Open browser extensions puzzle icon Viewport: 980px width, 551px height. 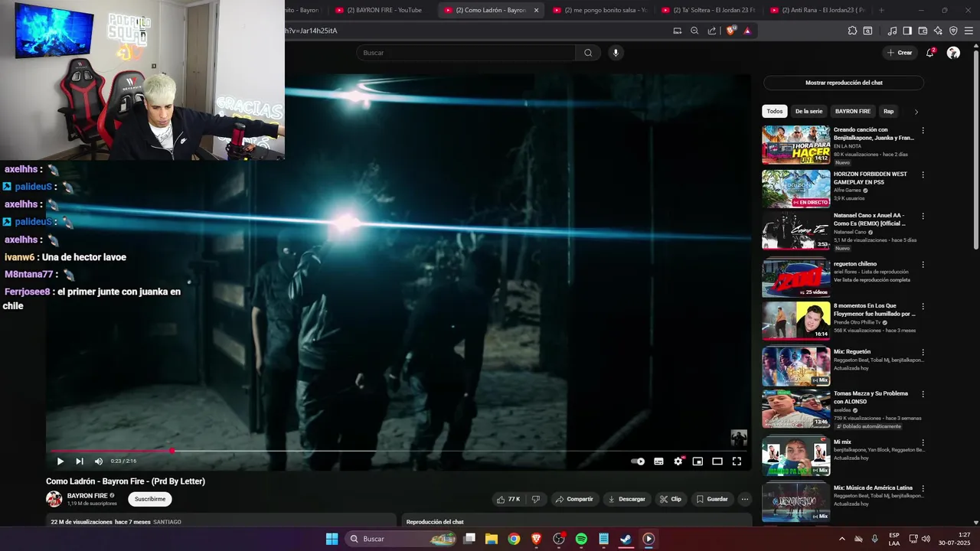(x=852, y=31)
